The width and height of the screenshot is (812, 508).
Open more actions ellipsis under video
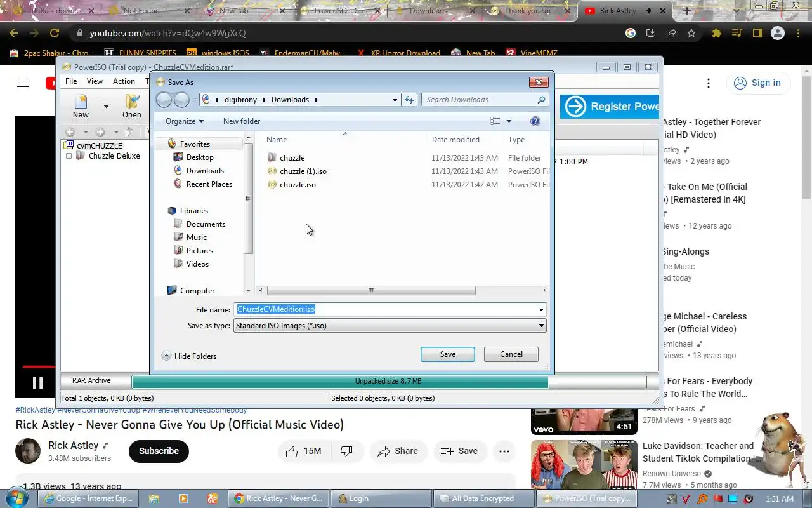(504, 451)
